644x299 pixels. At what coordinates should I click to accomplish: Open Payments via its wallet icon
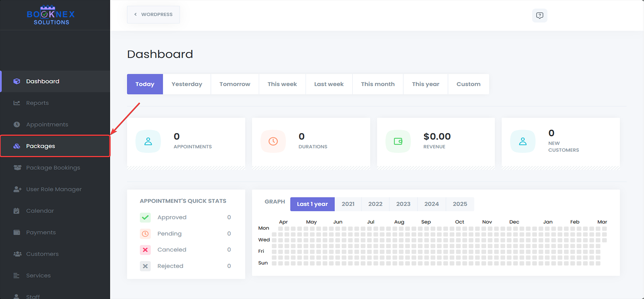(17, 233)
